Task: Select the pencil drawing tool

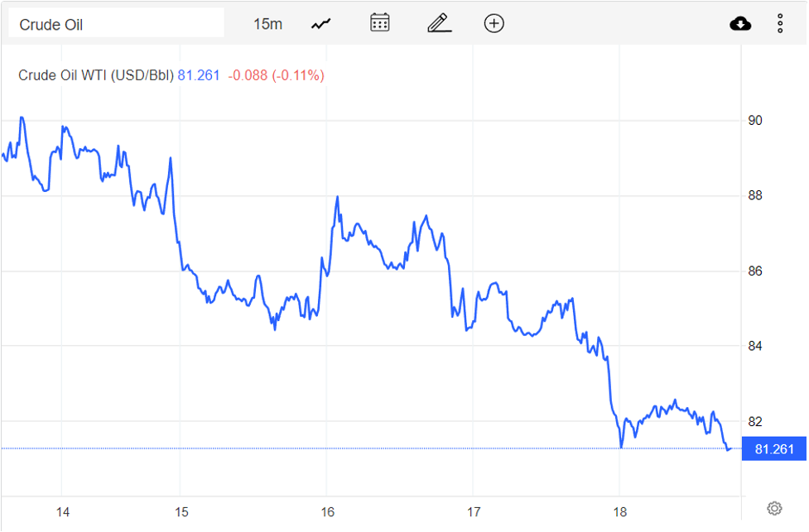Action: point(439,23)
